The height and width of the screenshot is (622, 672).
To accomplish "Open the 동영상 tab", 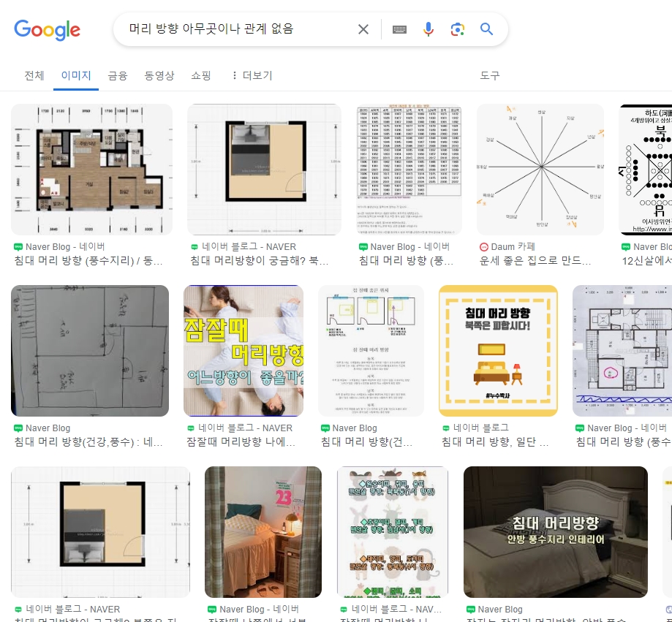I will point(159,75).
